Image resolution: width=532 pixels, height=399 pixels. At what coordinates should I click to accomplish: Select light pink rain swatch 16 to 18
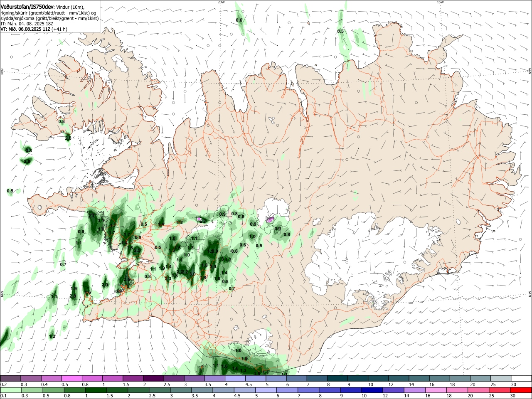[x=436, y=390]
